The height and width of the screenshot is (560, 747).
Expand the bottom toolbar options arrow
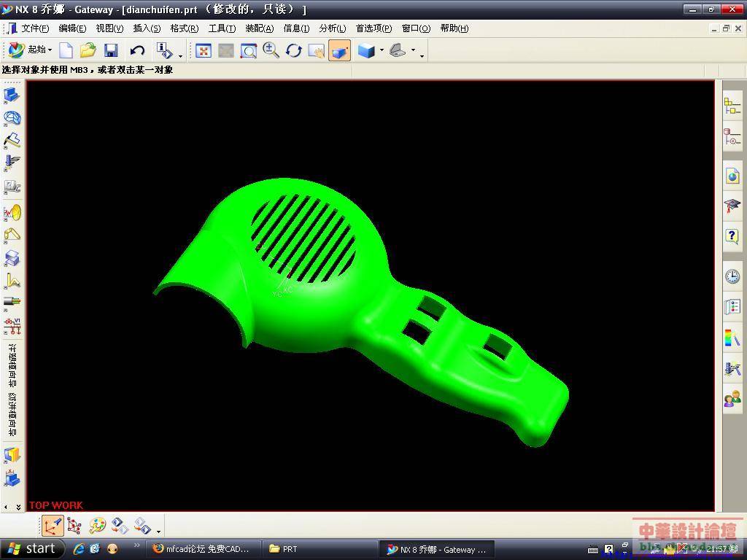[159, 531]
